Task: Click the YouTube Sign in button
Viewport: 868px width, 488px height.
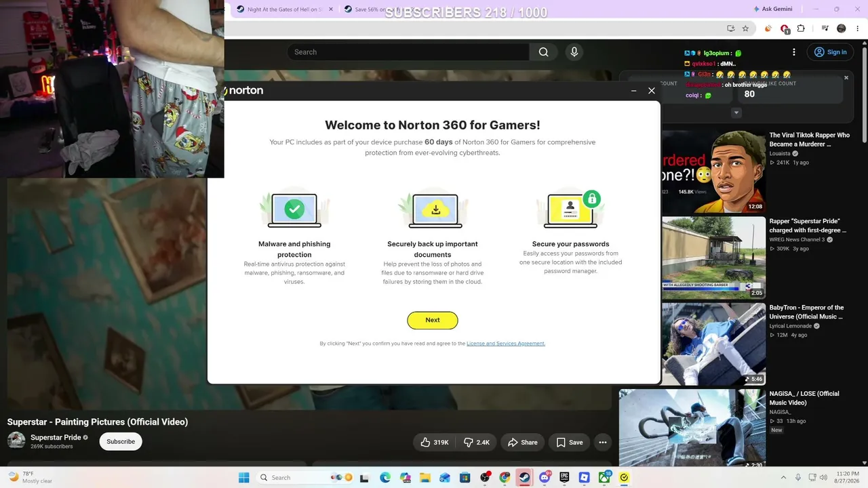Action: pyautogui.click(x=830, y=52)
